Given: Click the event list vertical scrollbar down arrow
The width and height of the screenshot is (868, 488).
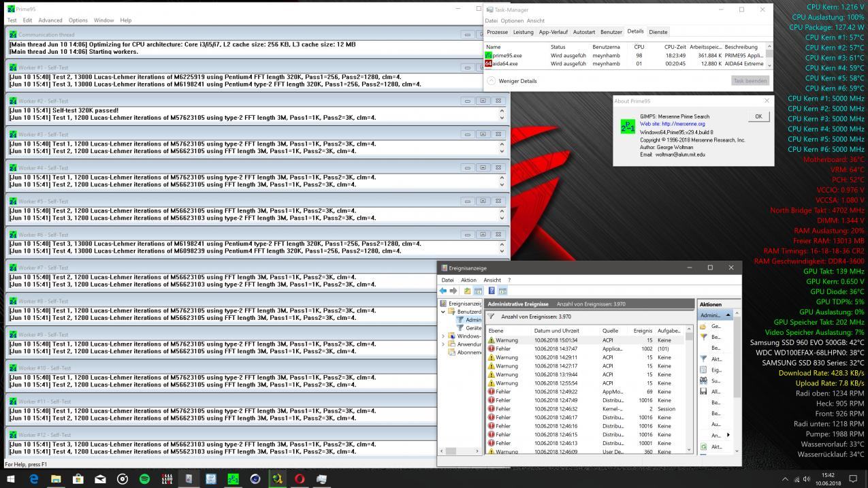Looking at the screenshot, I should click(689, 451).
